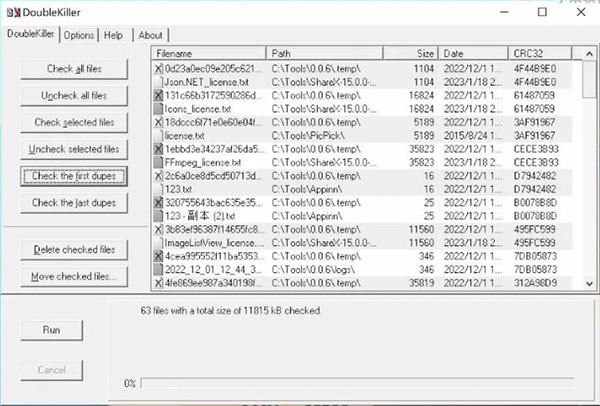Viewport: 600px width, 406px height.
Task: Select the FFmpeg_license.txt filename
Action: click(203, 163)
